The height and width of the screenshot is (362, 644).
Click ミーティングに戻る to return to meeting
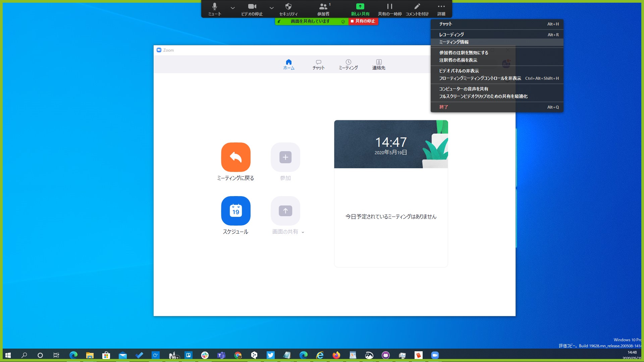[235, 157]
